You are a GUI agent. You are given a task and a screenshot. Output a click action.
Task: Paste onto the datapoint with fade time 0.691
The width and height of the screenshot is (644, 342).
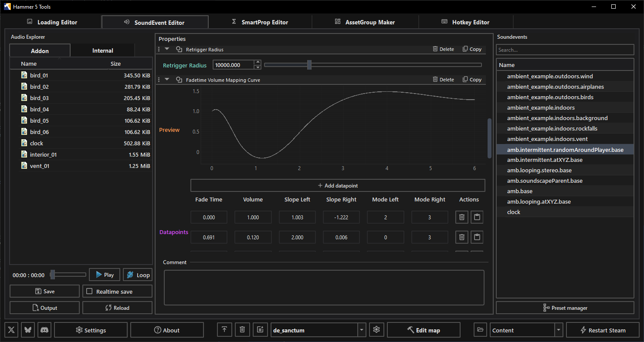click(477, 237)
